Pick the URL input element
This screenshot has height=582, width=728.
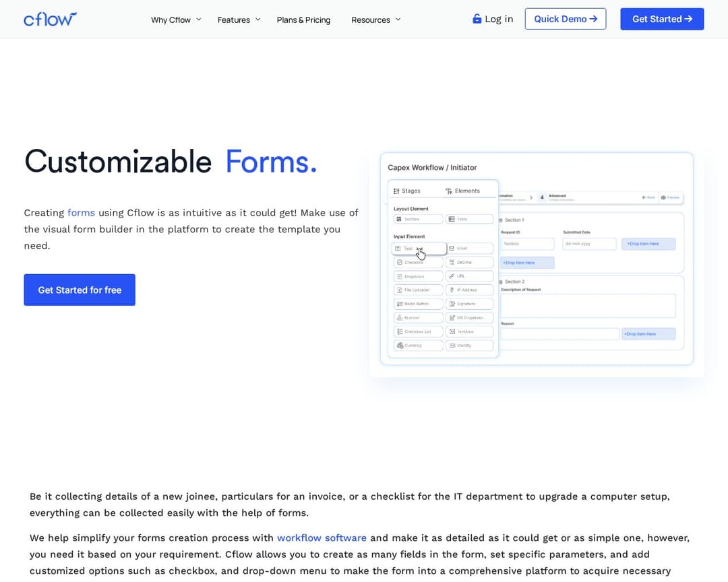pos(469,276)
